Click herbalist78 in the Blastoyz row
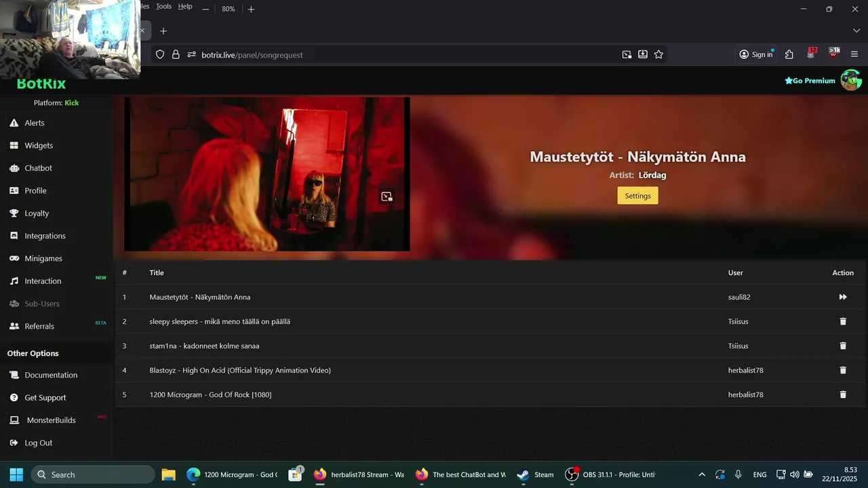 coord(746,370)
